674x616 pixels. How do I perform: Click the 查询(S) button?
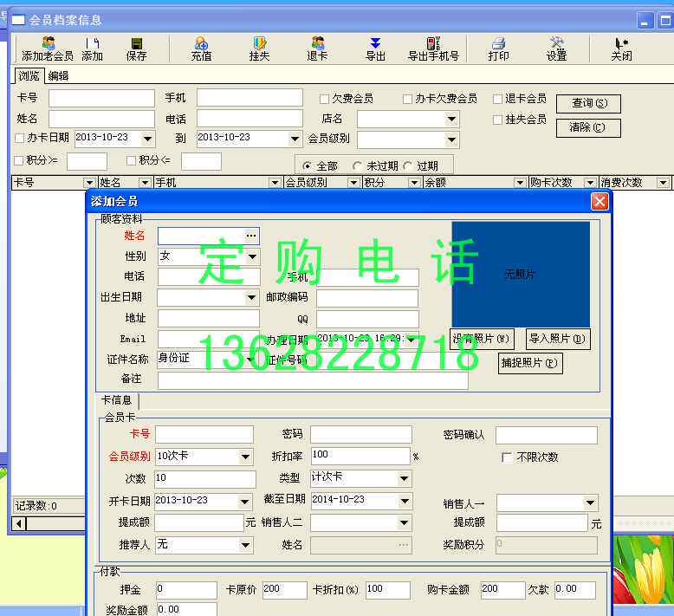point(588,104)
